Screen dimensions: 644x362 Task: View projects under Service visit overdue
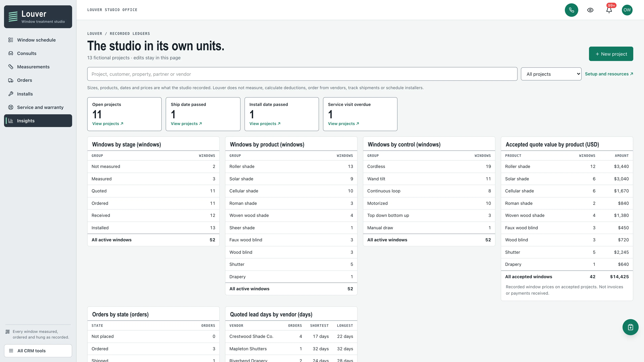point(343,124)
